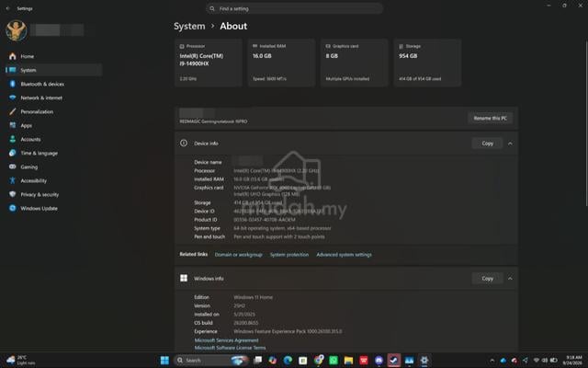Screen dimensions: 588x368
Task: Open WhatsApp from the taskbar
Action: point(334,361)
